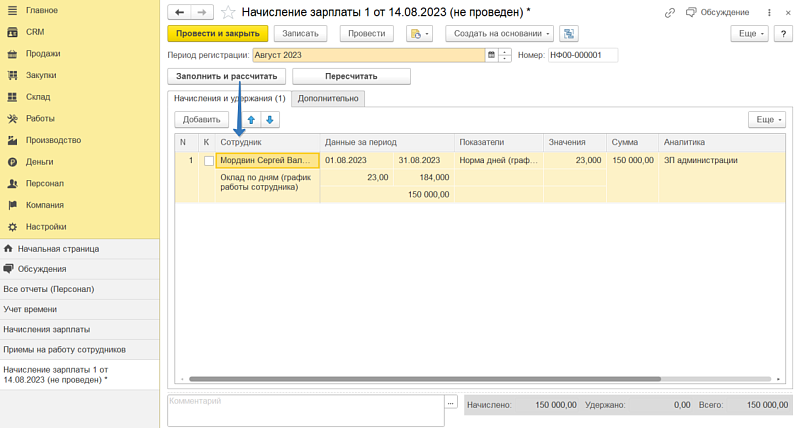Click into the Комментарий text field
The image size is (800, 428).
(305, 410)
